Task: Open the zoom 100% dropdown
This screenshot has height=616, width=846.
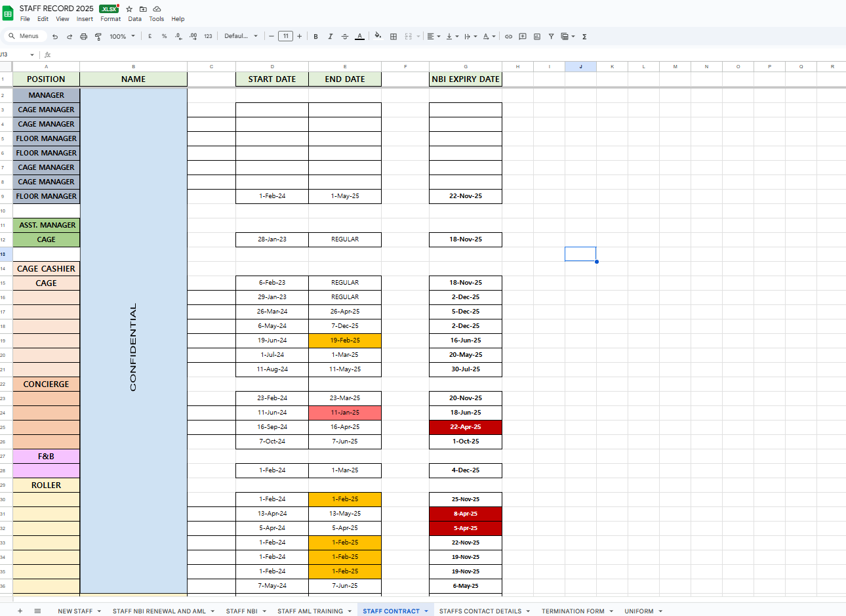Action: pos(122,37)
